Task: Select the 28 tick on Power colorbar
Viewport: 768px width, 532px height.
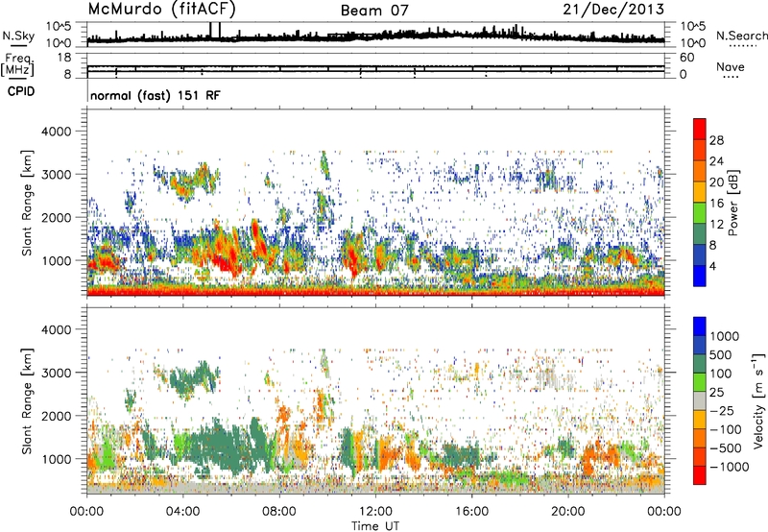Action: tap(716, 140)
